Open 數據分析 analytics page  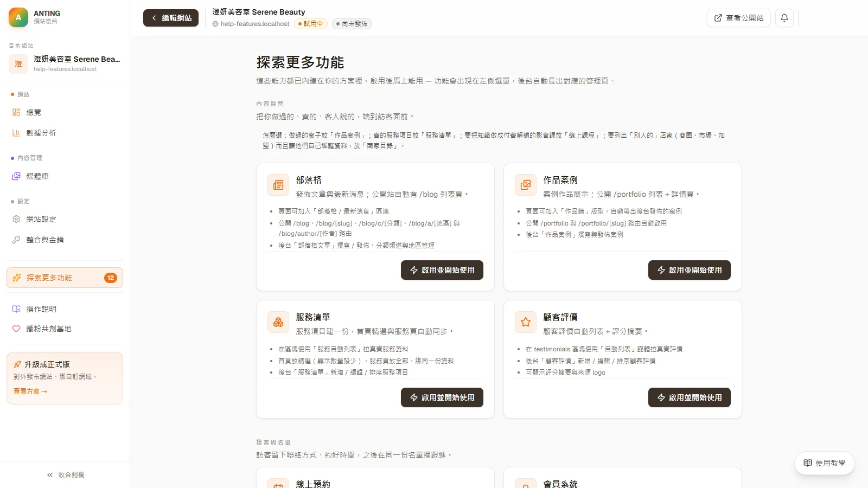(x=65, y=133)
